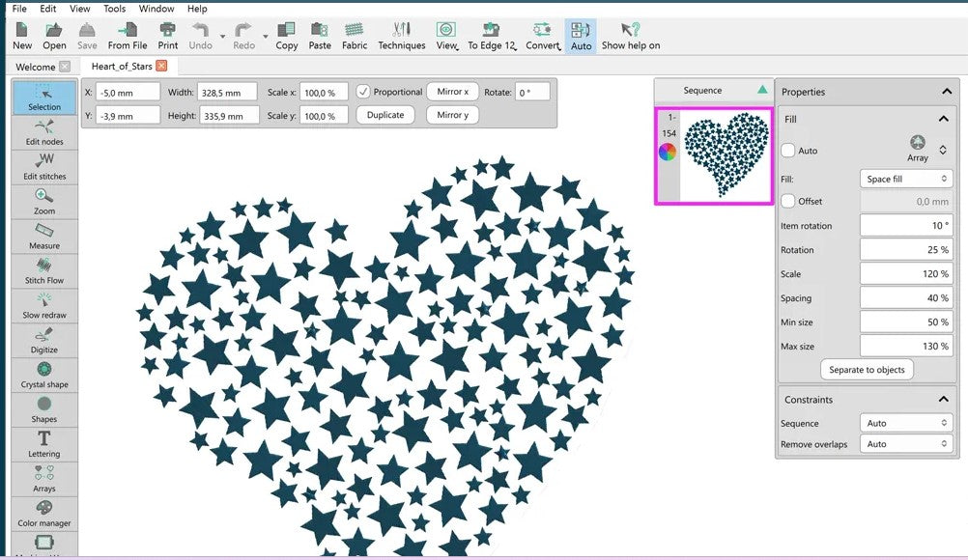Viewport: 968px width, 560px height.
Task: Click the Fabric toolbar icon
Action: 355,36
